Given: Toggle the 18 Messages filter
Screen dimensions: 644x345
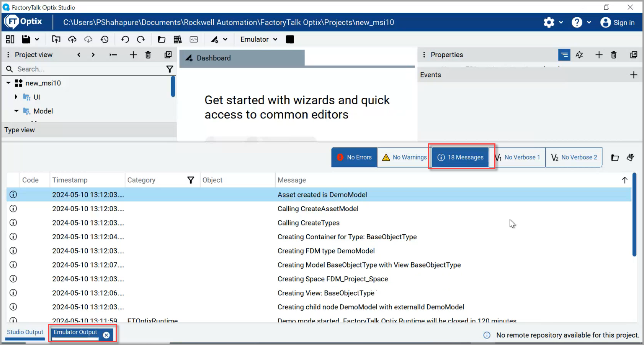Looking at the screenshot, I should pyautogui.click(x=461, y=157).
